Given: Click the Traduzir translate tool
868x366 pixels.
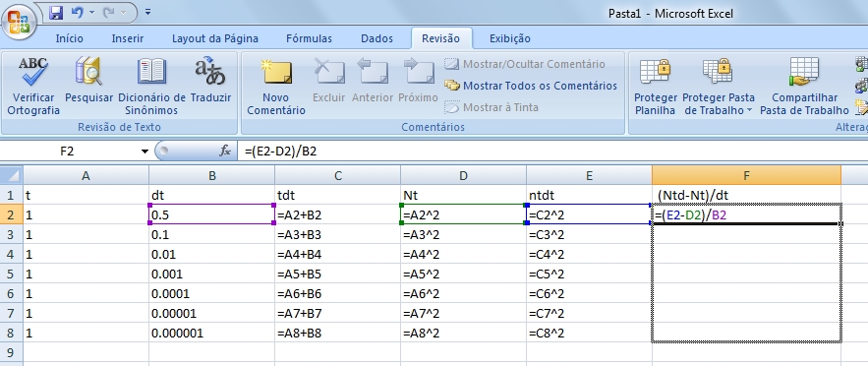Looking at the screenshot, I should pos(211,81).
